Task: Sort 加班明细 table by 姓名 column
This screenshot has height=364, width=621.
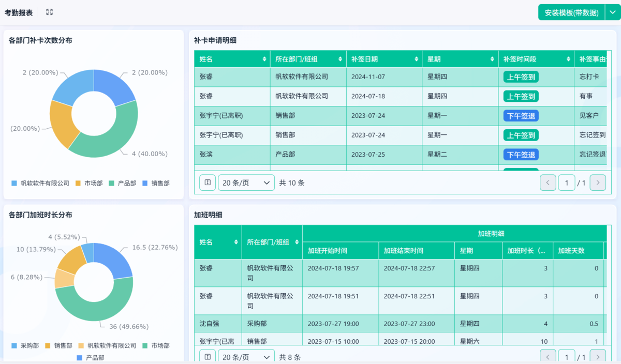Action: pyautogui.click(x=236, y=242)
